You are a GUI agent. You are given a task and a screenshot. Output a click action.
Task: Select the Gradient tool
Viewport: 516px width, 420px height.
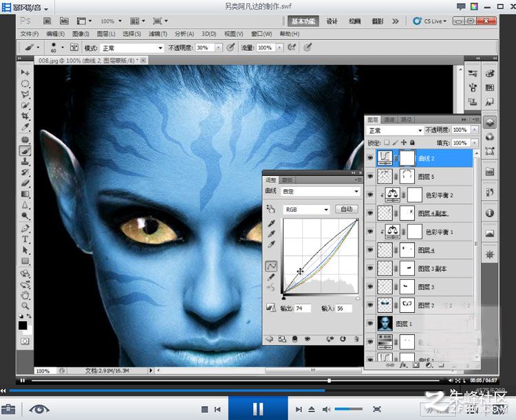[x=25, y=194]
